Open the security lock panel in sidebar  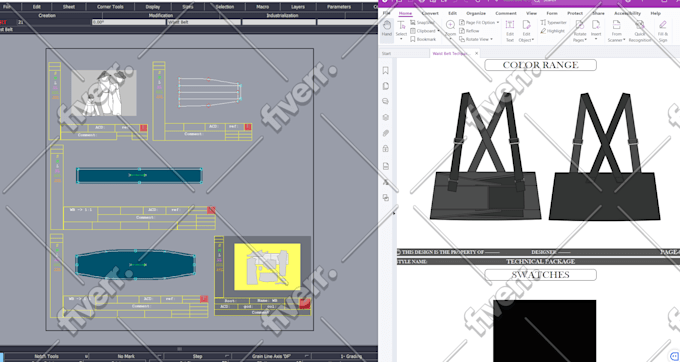coord(386,149)
